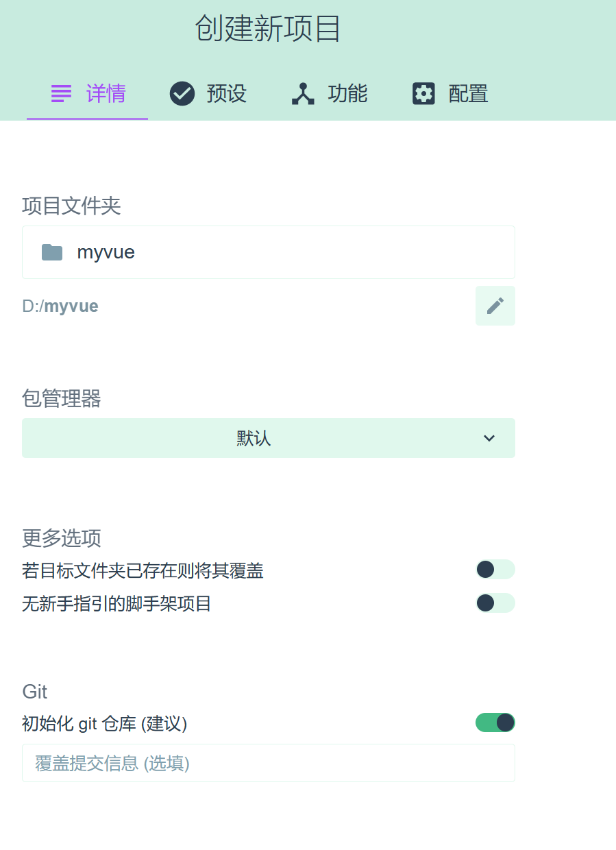Focus the 覆盖提交信息 input field
616x850 pixels.
tap(268, 762)
